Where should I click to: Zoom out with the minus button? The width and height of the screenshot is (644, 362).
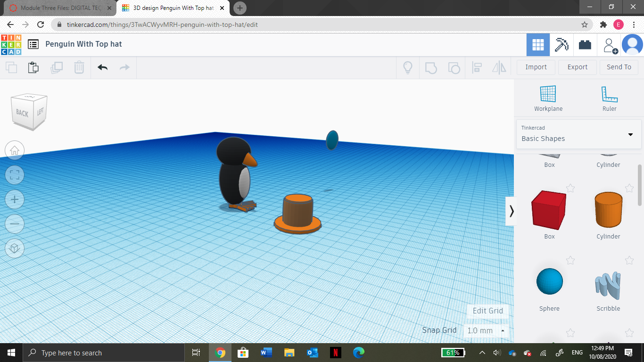click(15, 224)
